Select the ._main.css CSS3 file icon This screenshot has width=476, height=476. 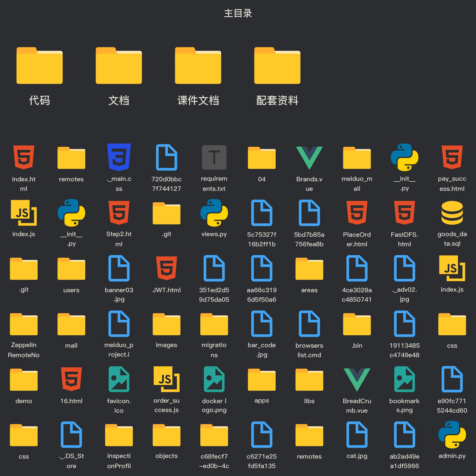[119, 157]
